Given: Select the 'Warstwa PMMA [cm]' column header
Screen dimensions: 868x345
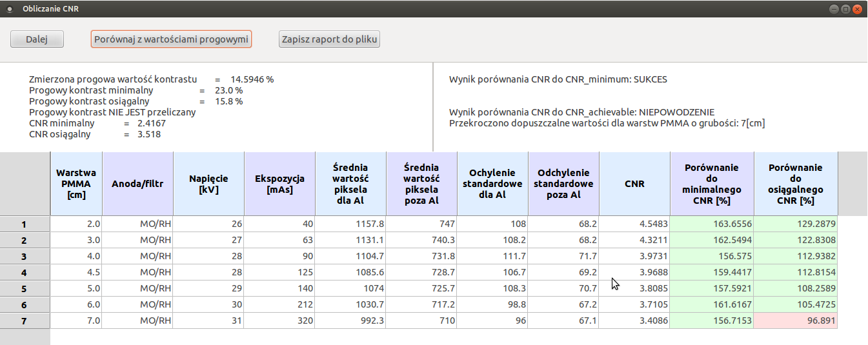Looking at the screenshot, I should point(76,184).
